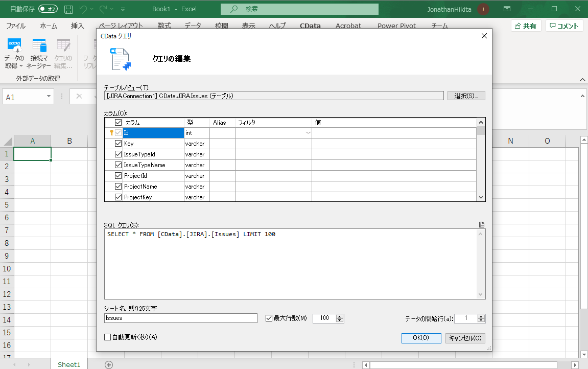
Task: Click the search magnifier in the title bar
Action: coord(234,9)
